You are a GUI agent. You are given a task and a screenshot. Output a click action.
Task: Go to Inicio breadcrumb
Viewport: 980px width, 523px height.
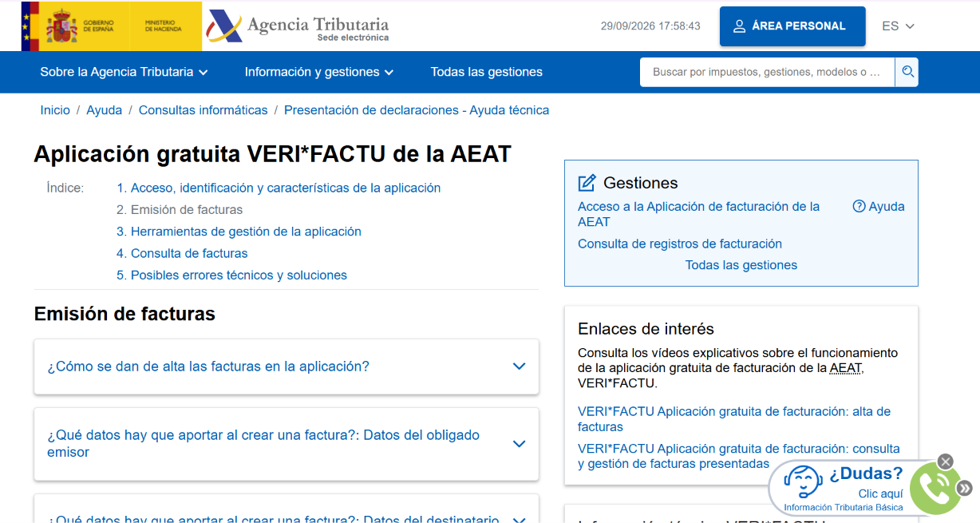coord(55,110)
